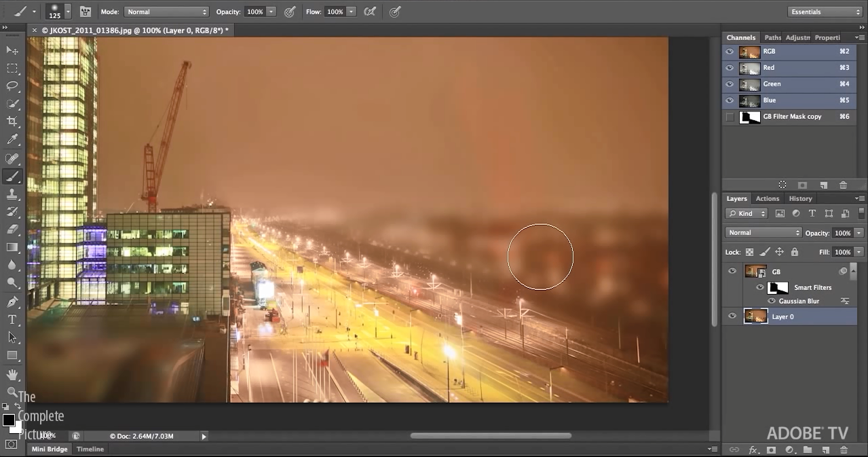Screen dimensions: 868x457
Task: Select the Spot Healing Brush tool
Action: [x=12, y=158]
